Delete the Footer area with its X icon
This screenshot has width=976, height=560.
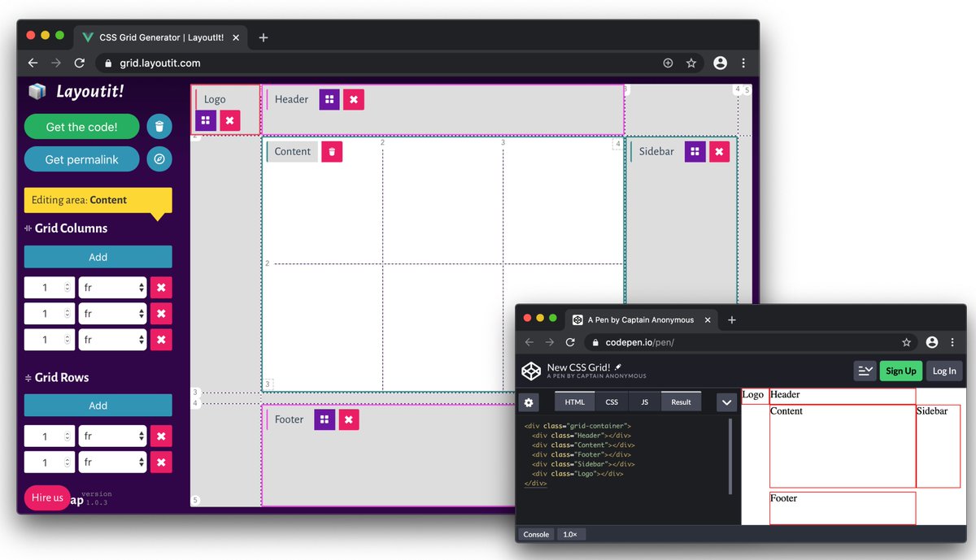click(348, 419)
